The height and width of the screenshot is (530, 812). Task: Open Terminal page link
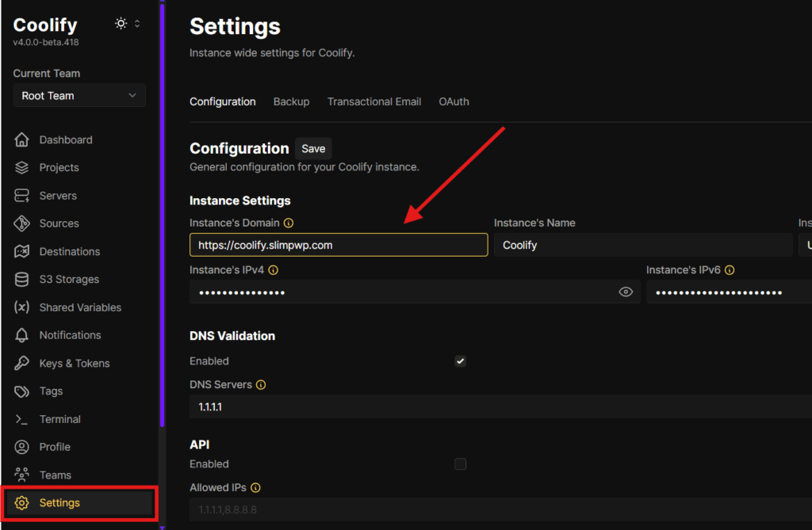60,419
